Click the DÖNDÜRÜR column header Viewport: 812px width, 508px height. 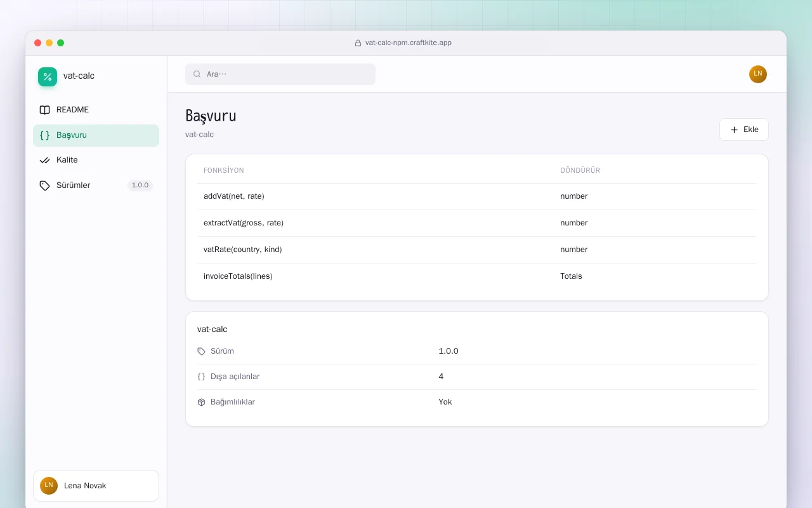(x=580, y=170)
